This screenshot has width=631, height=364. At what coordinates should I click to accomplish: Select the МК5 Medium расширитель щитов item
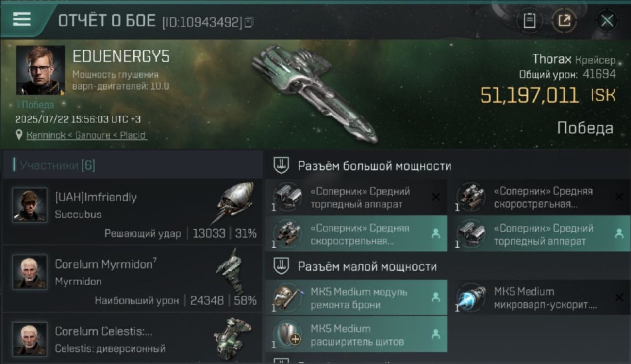click(356, 334)
